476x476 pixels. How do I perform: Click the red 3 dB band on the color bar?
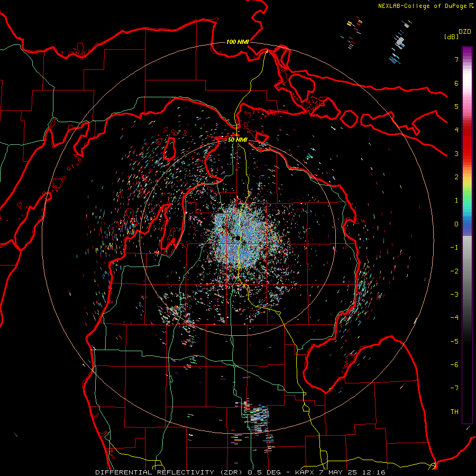click(x=467, y=152)
